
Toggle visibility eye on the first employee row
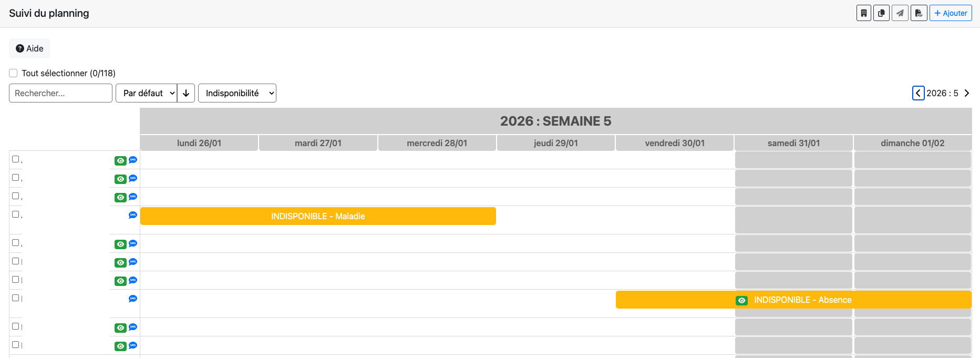[x=120, y=160]
